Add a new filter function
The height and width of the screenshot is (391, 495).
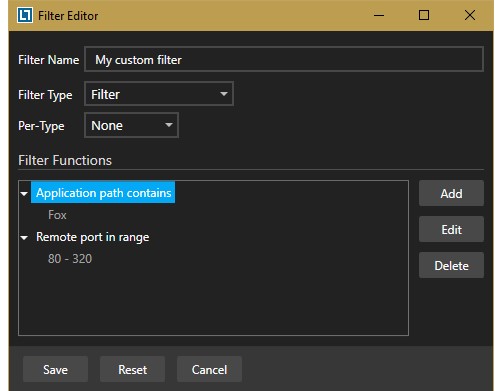(451, 193)
